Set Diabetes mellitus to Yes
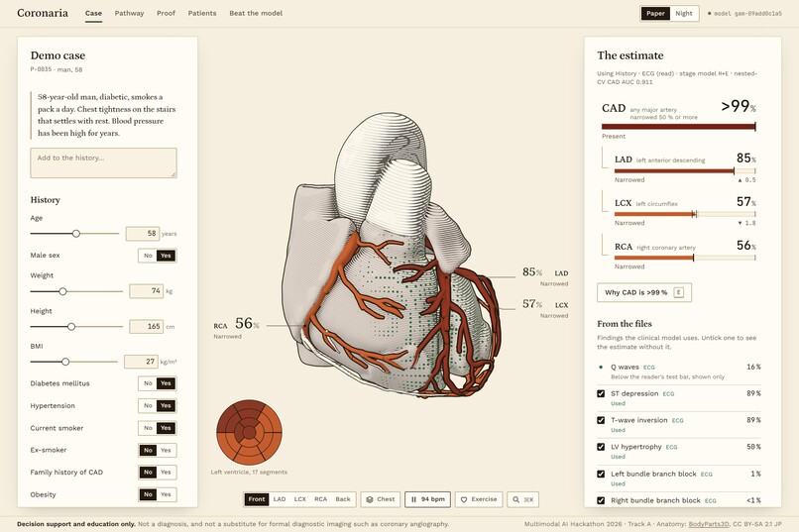The image size is (799, 532). pyautogui.click(x=166, y=383)
